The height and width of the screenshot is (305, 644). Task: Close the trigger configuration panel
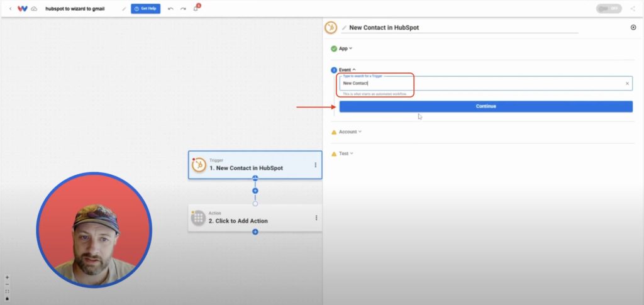point(633,28)
